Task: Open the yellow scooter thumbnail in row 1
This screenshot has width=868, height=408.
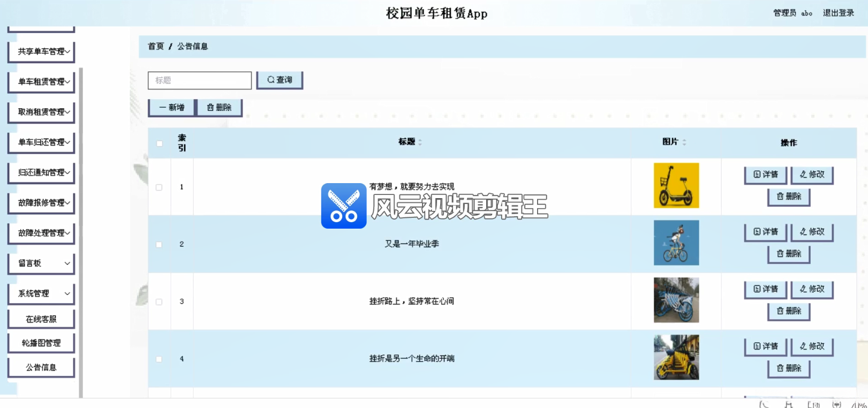Action: point(676,185)
